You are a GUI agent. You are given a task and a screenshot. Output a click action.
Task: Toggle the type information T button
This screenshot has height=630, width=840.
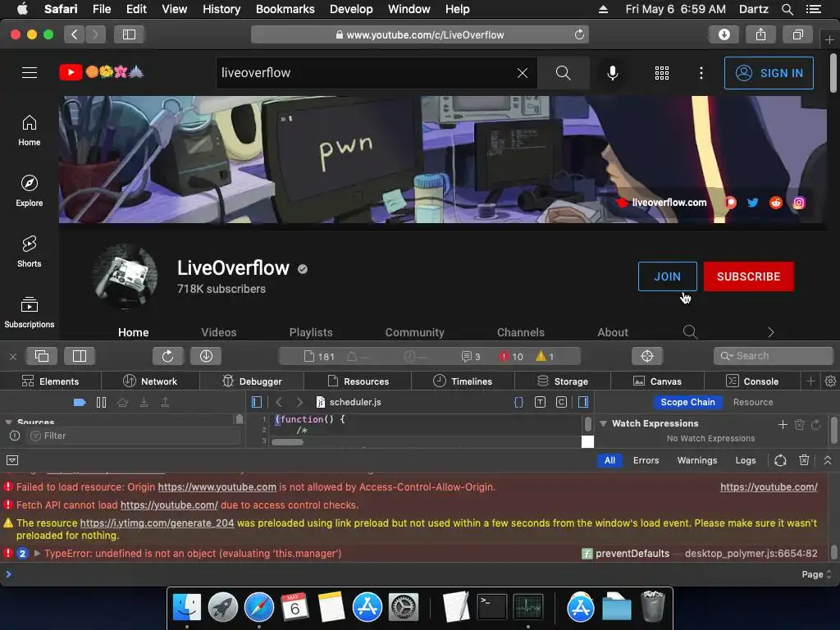pos(540,402)
